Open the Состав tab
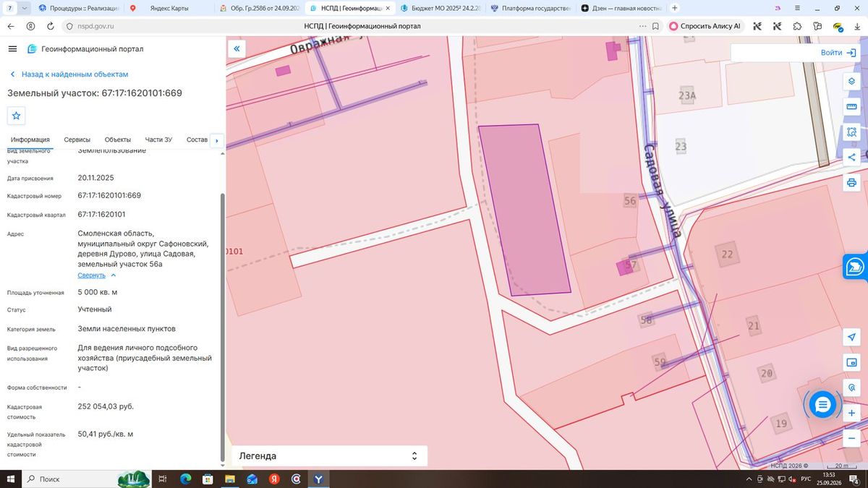The height and width of the screenshot is (488, 868). 197,140
